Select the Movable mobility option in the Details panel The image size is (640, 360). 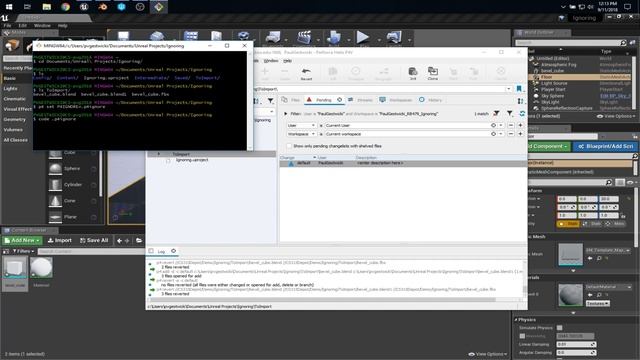click(x=616, y=224)
